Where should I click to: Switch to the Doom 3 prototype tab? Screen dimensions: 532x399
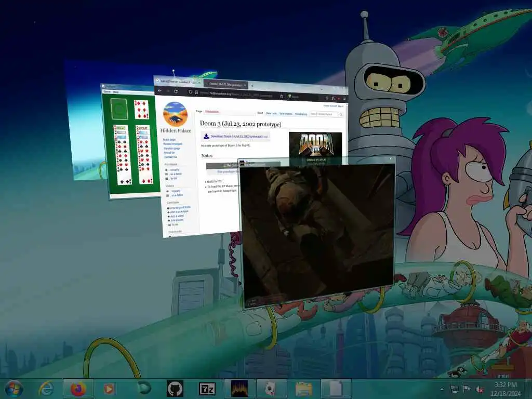click(225, 84)
